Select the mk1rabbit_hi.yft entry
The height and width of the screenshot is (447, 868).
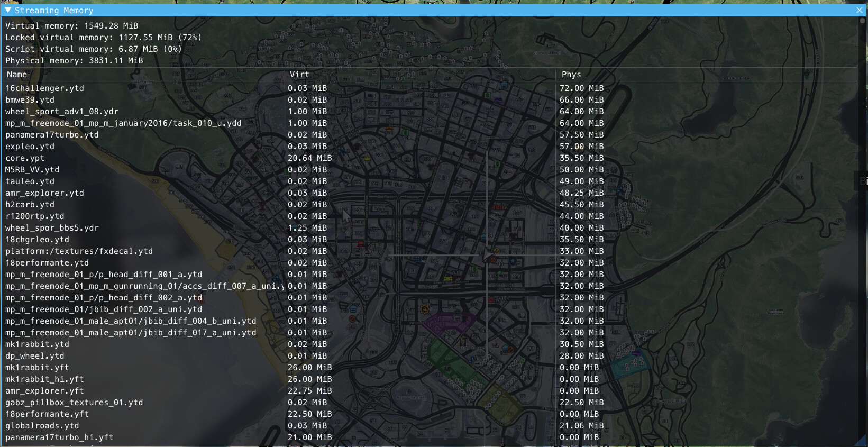(44, 379)
